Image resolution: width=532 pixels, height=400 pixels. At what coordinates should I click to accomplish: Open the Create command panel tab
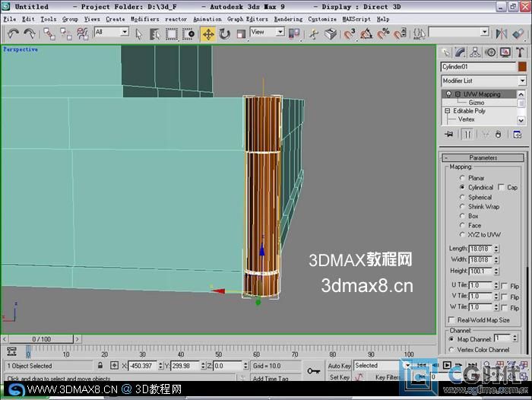[x=445, y=52]
